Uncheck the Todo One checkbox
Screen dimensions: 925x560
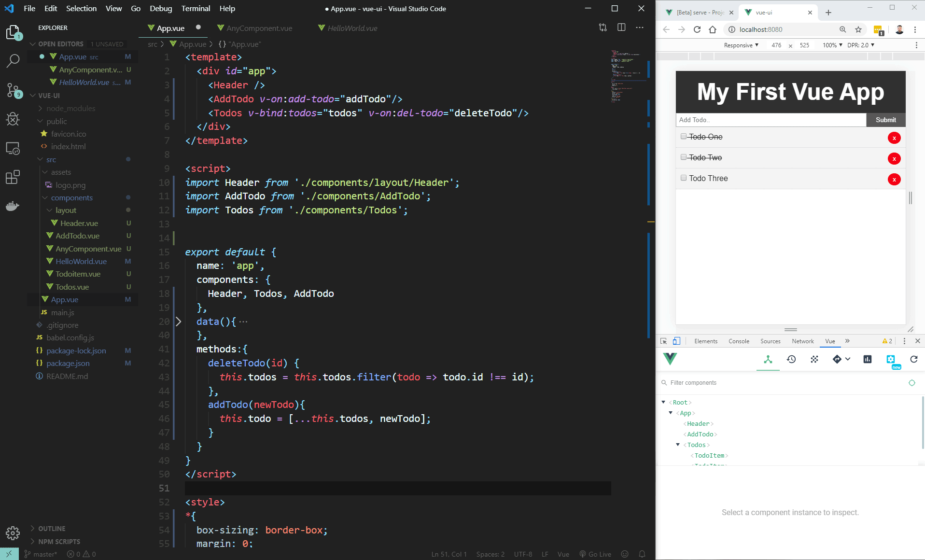pos(683,136)
